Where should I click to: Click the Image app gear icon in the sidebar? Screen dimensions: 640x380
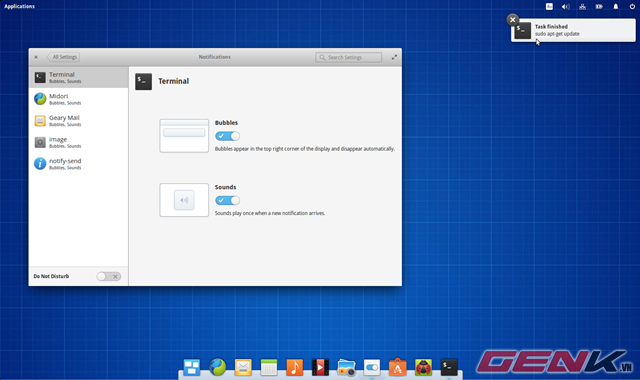click(40, 142)
